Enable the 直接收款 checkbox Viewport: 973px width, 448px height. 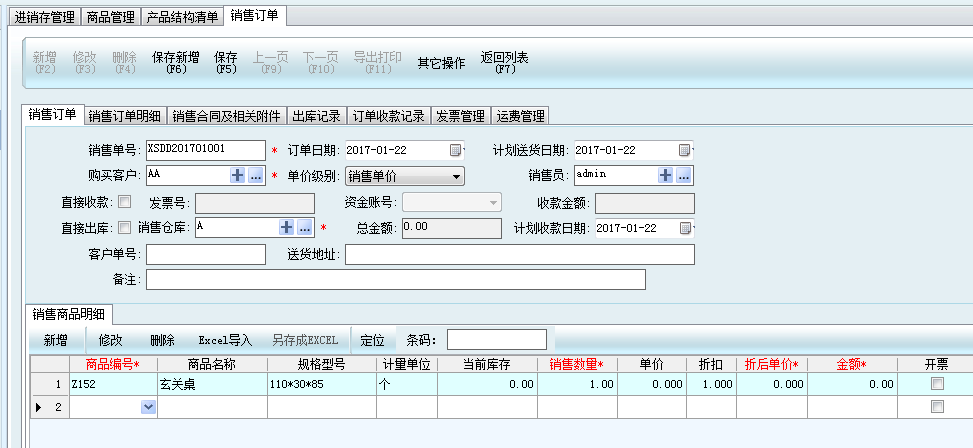click(125, 202)
